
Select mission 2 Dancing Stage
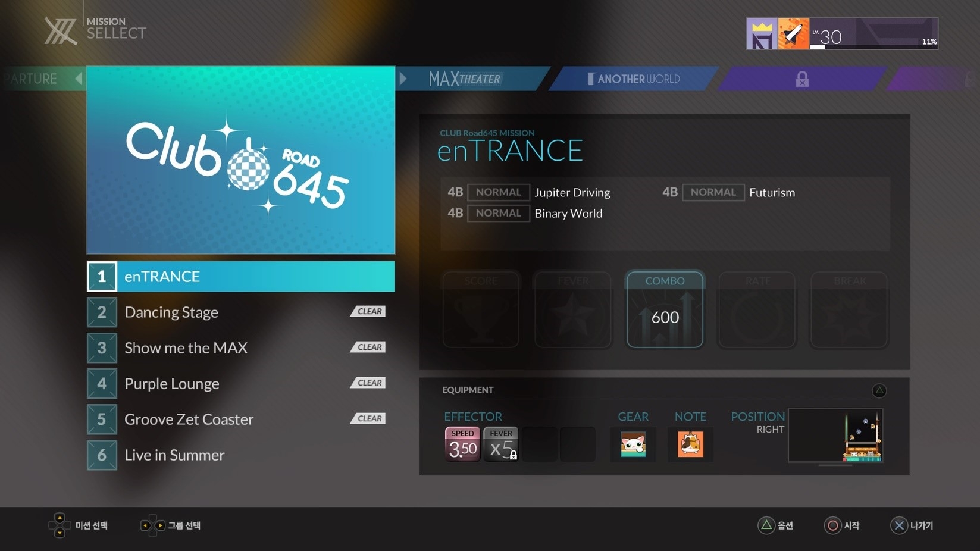tap(241, 312)
